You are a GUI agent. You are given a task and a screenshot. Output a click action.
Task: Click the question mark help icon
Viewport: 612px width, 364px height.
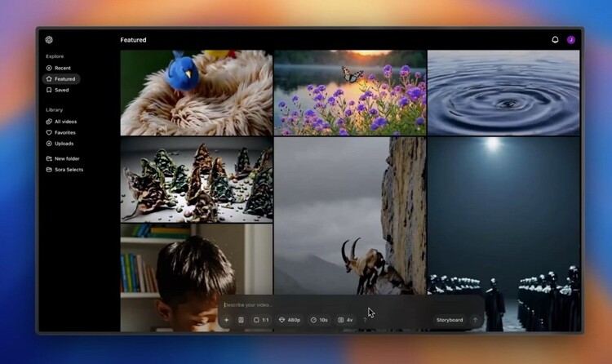point(366,320)
